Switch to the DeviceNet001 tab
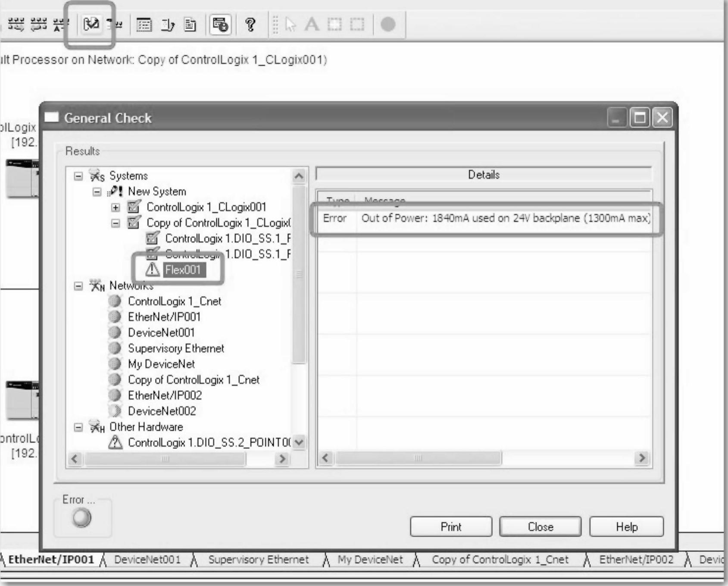Image resolution: width=728 pixels, height=586 pixels. click(x=147, y=560)
